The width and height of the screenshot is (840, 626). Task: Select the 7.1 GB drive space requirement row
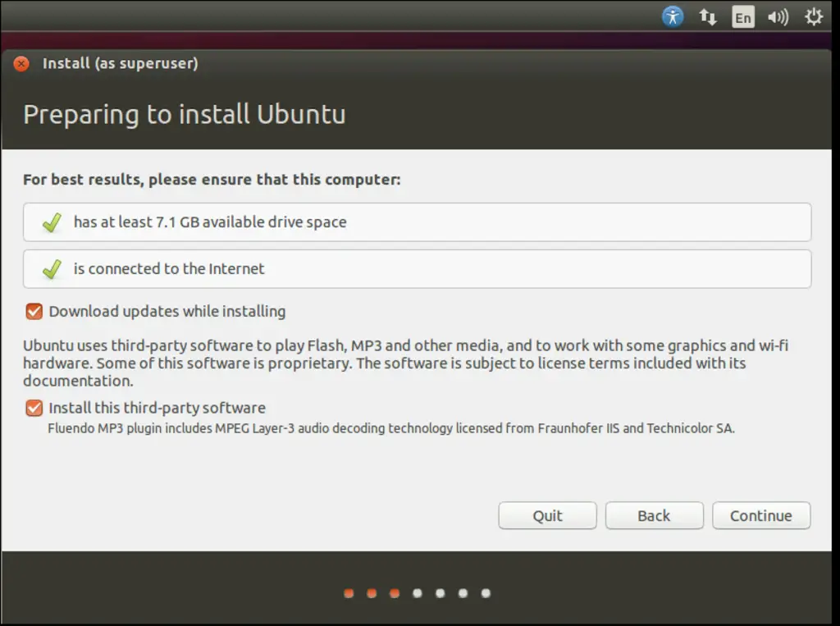coord(417,222)
